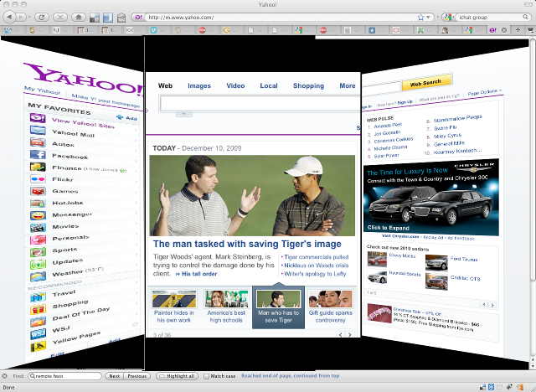This screenshot has width=536, height=392.
Task: Open the list-all-tabs dropdown
Action: point(530,30)
